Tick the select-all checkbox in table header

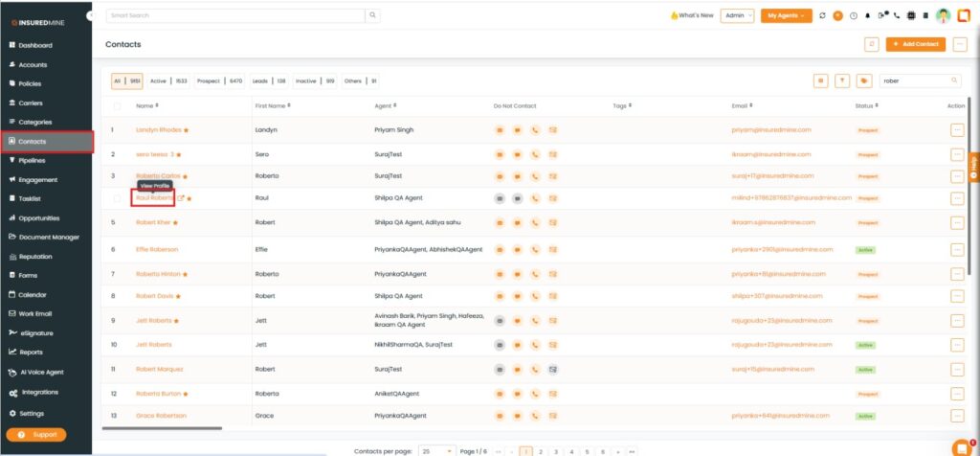point(118,105)
